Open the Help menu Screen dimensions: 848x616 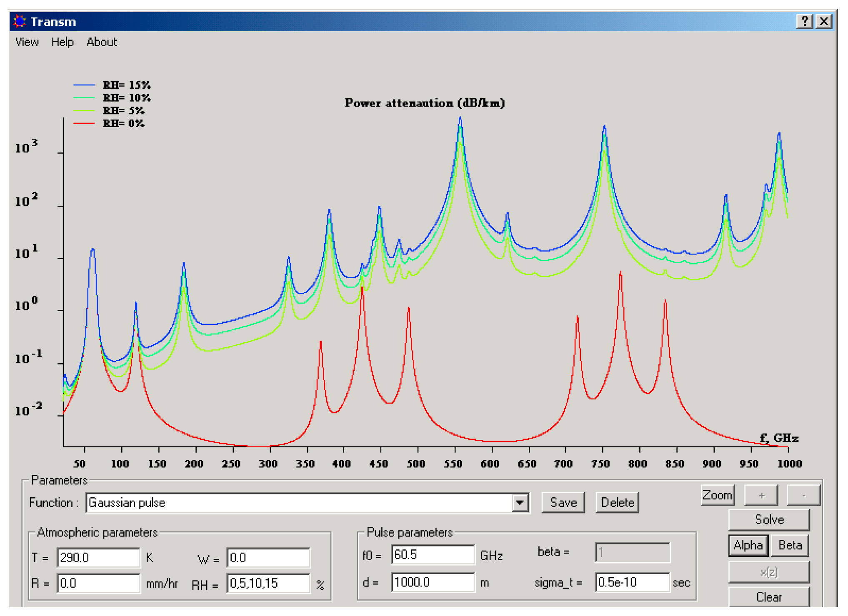tap(63, 42)
